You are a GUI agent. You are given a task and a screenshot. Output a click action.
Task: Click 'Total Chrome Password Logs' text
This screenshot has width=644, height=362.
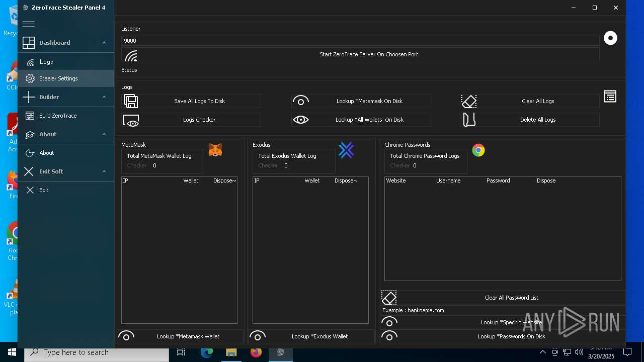pyautogui.click(x=425, y=156)
